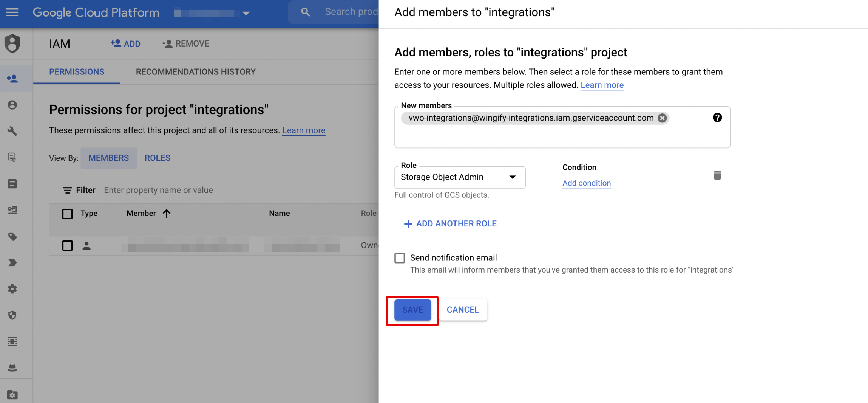Open the Labels tag sidebar icon

tap(12, 236)
